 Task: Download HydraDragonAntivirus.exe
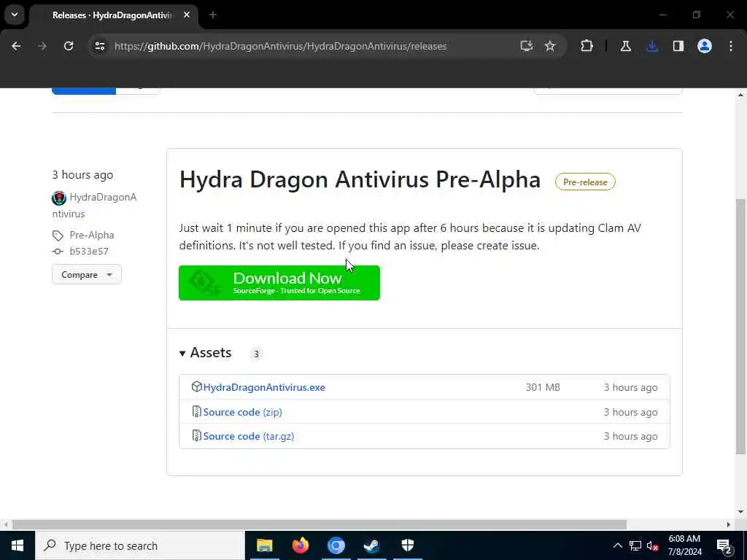point(264,387)
